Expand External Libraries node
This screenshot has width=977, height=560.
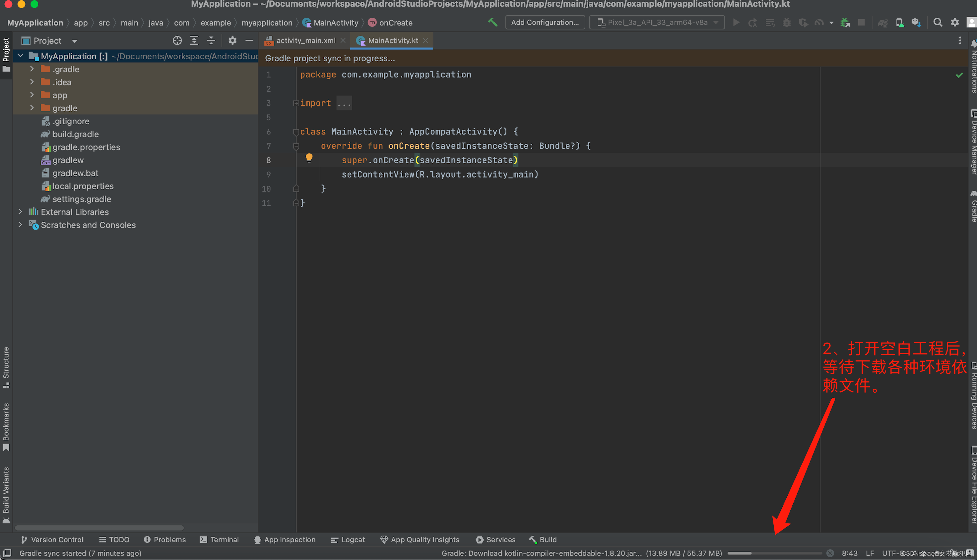(21, 212)
